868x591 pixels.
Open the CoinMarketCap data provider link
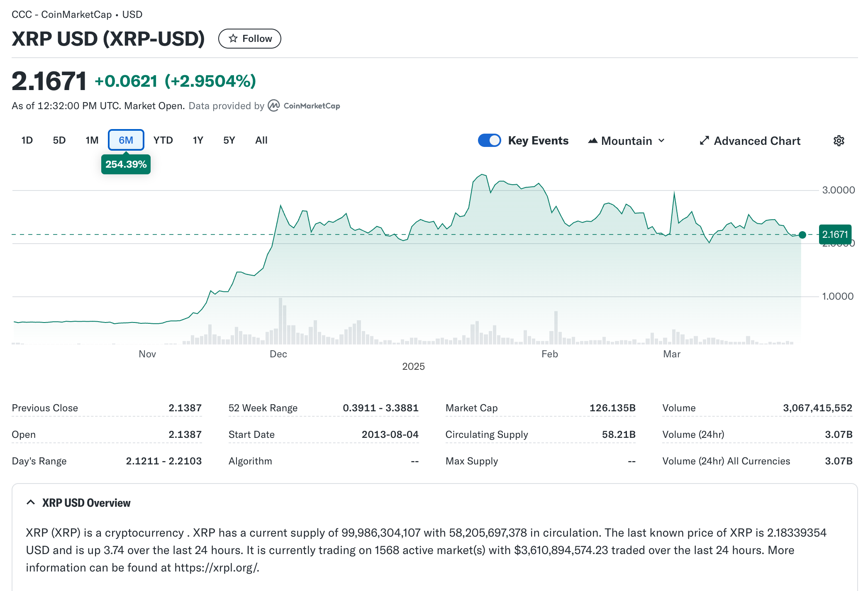(311, 106)
